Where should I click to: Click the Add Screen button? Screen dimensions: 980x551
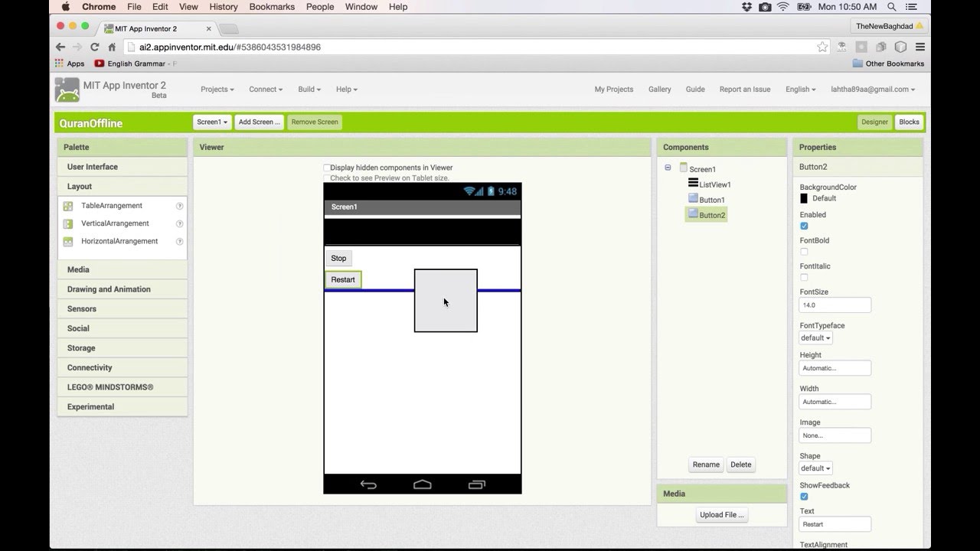(x=260, y=122)
